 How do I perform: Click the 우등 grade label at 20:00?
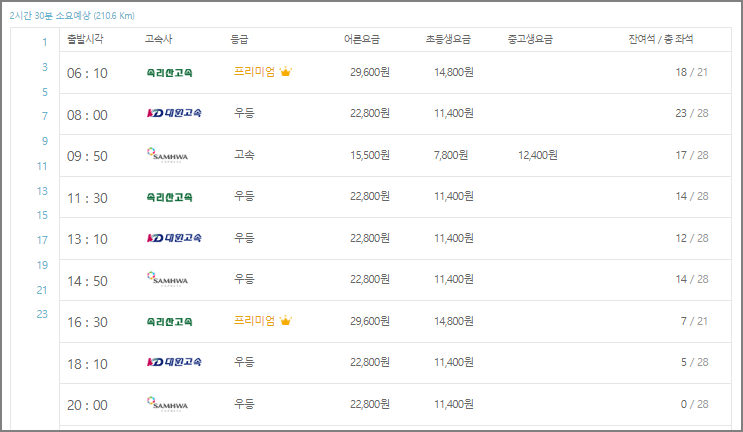pyautogui.click(x=244, y=404)
